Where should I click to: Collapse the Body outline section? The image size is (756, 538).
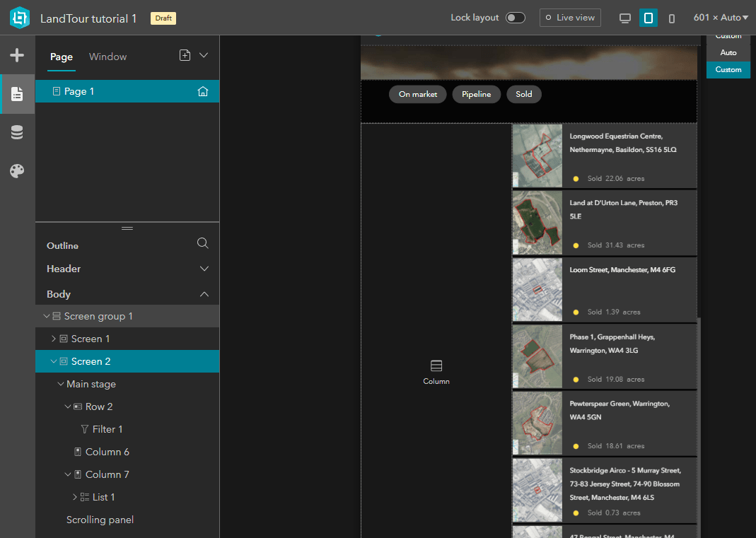click(x=204, y=294)
